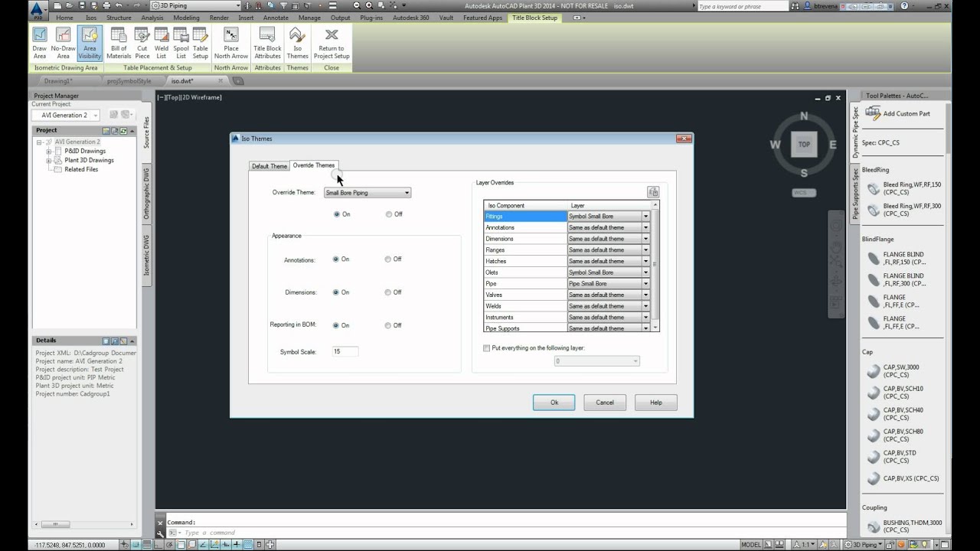
Task: Click Return to Project Setup
Action: tap(332, 43)
